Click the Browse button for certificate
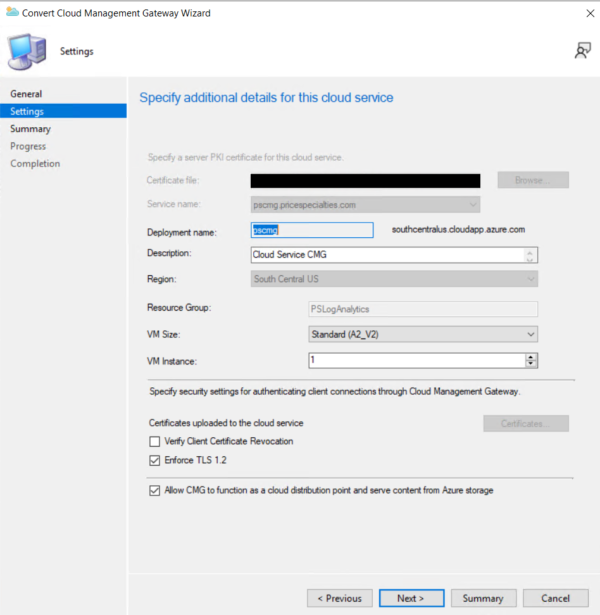 pyautogui.click(x=533, y=180)
